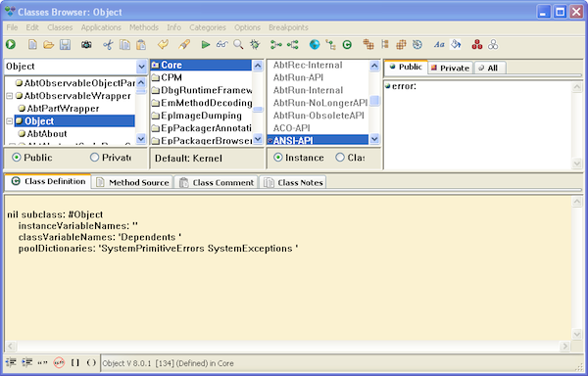
Task: Click the eyeglasses inspect icon
Action: click(222, 45)
